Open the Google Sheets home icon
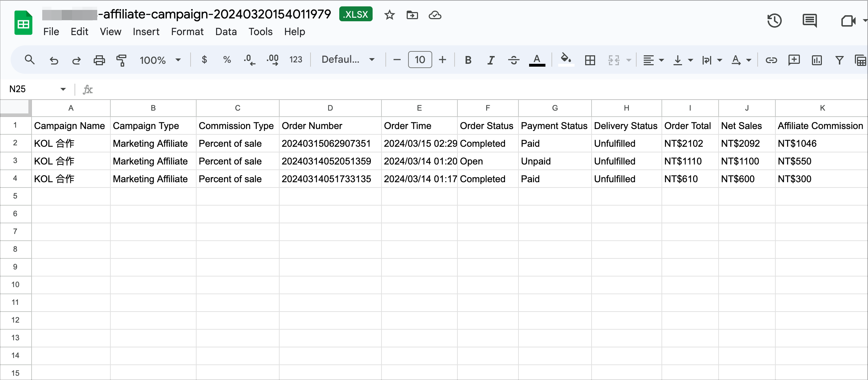868x380 pixels. point(23,23)
